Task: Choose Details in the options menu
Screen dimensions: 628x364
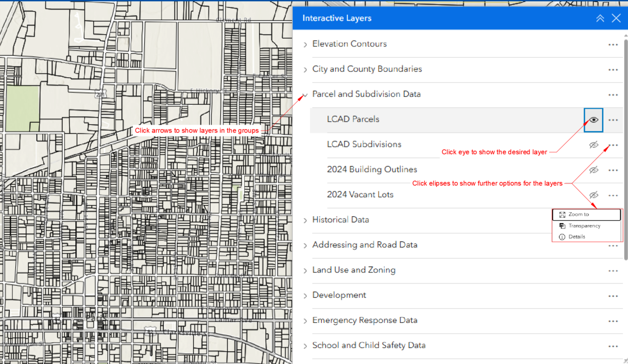Action: [x=577, y=237]
